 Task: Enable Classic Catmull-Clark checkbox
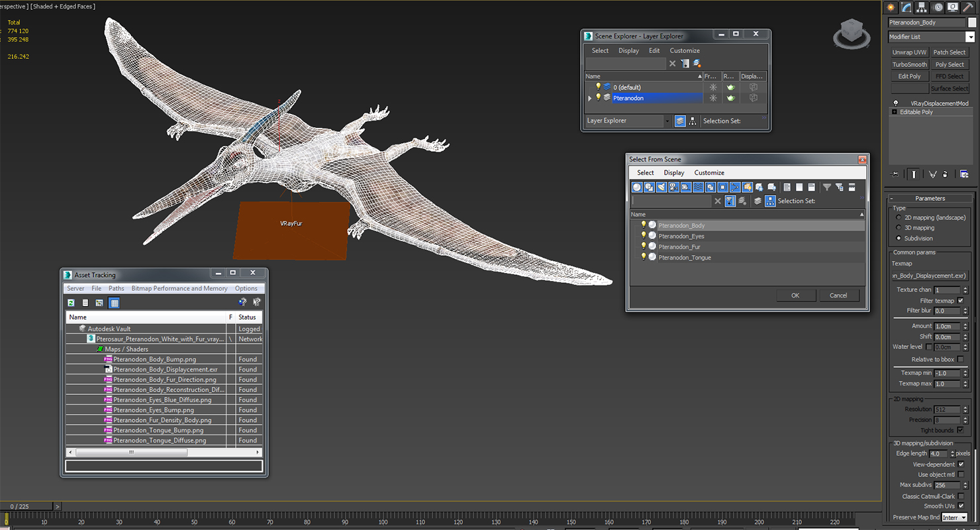click(961, 496)
